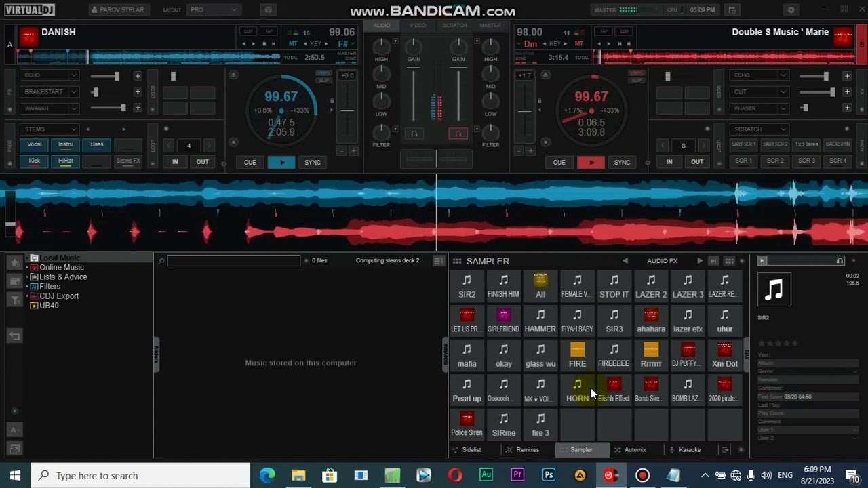
Task: Click the browser search input field
Action: click(x=234, y=261)
